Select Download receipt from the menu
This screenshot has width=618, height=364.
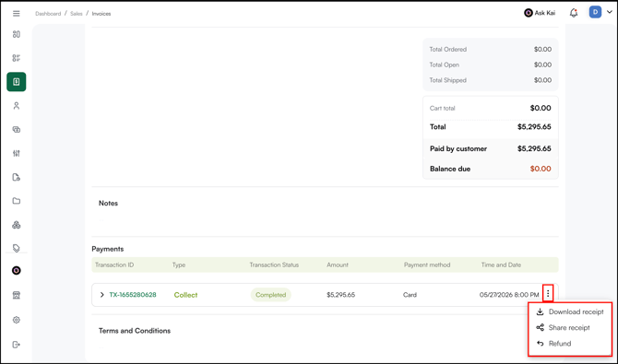point(570,311)
